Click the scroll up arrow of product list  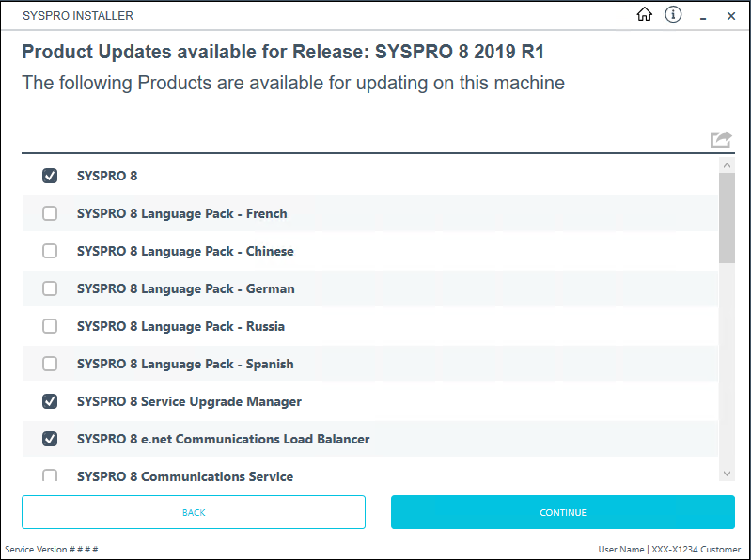[x=727, y=165]
